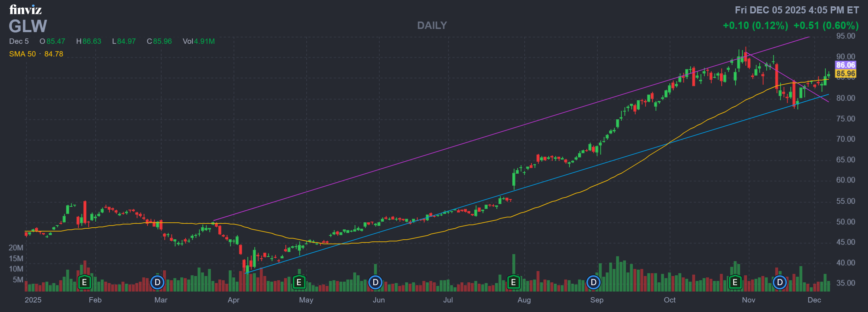The height and width of the screenshot is (312, 868).
Task: Select the dividend marker just before Sep
Action: pos(593,282)
